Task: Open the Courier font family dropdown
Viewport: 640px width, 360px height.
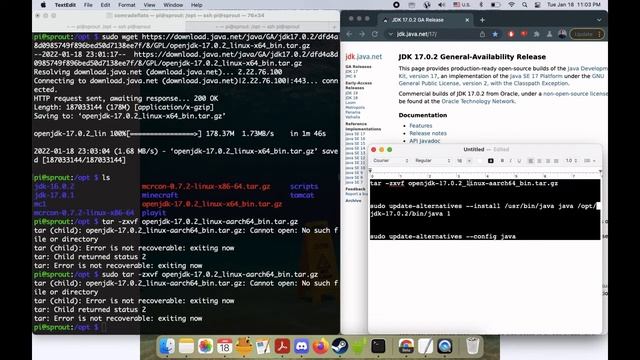Action: 390,161
